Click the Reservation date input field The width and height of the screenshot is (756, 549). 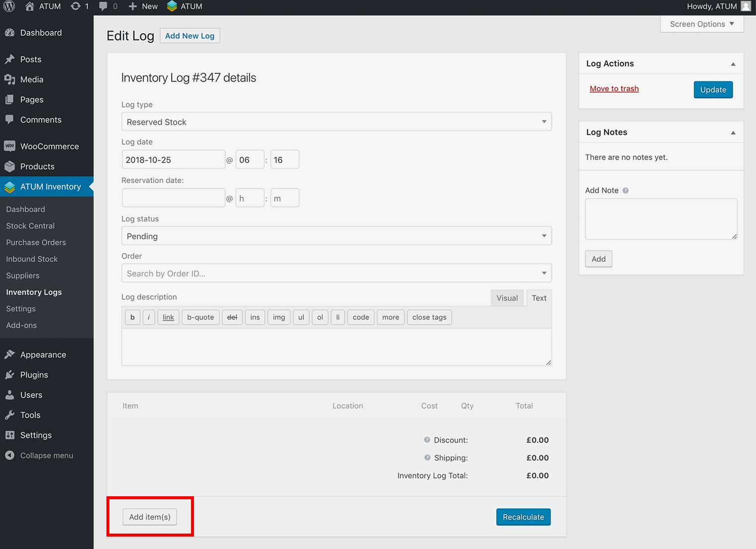(173, 198)
